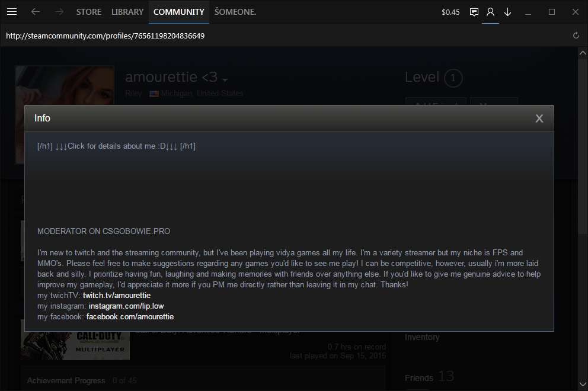Click the page scrollbar up arrow

583,53
